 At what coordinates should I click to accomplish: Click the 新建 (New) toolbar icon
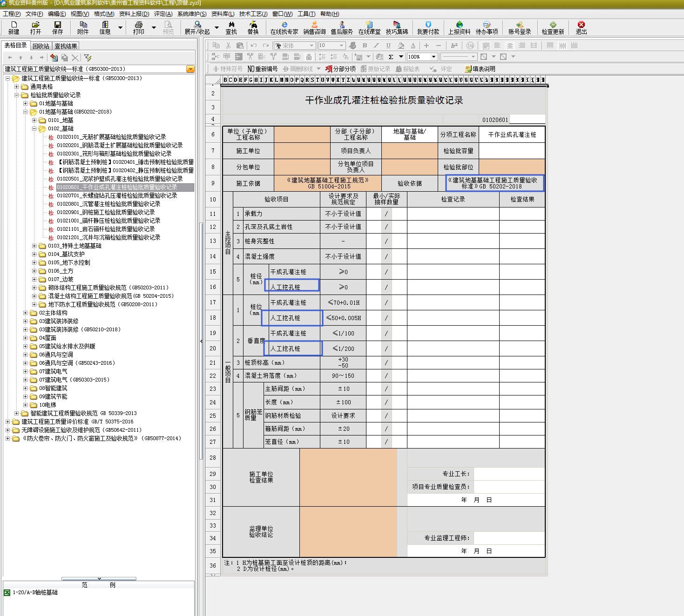pos(14,28)
